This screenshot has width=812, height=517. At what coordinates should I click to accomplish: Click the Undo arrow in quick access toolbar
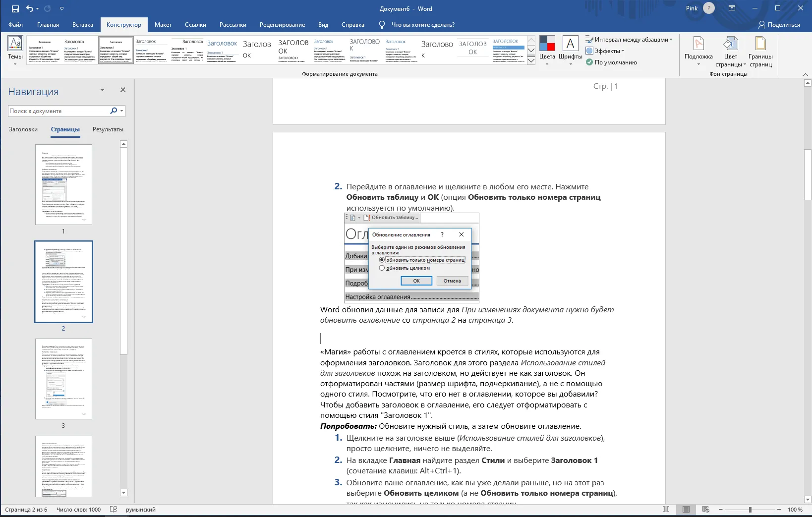tap(30, 8)
